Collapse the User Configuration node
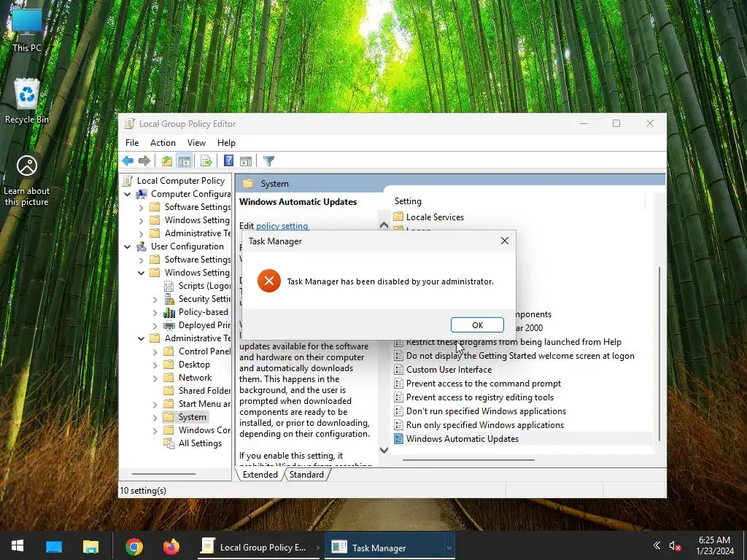747x560 pixels. (x=127, y=246)
